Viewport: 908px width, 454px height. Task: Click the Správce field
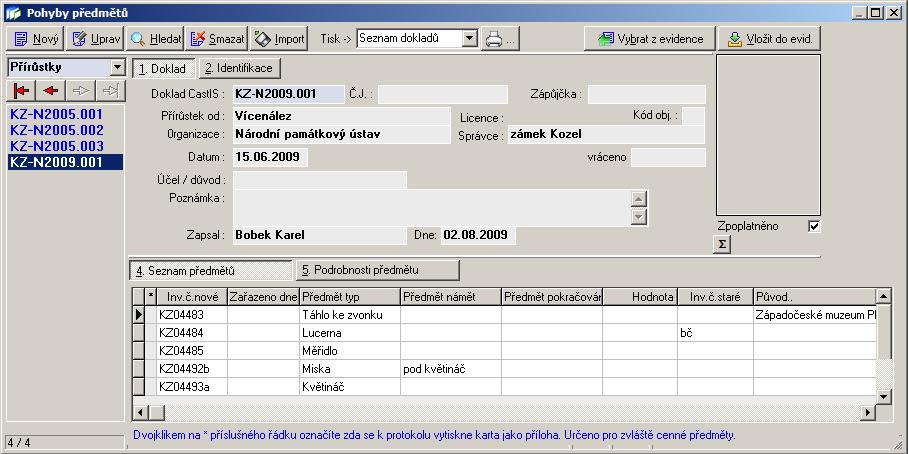(606, 135)
